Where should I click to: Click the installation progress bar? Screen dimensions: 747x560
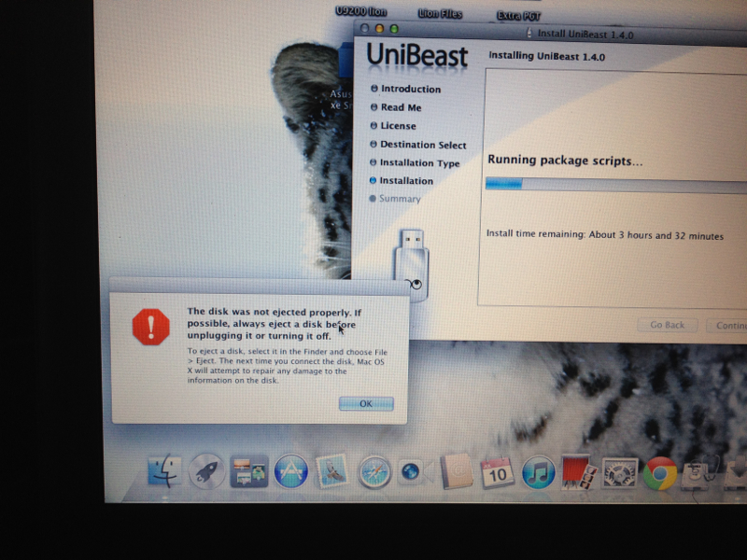click(x=616, y=184)
